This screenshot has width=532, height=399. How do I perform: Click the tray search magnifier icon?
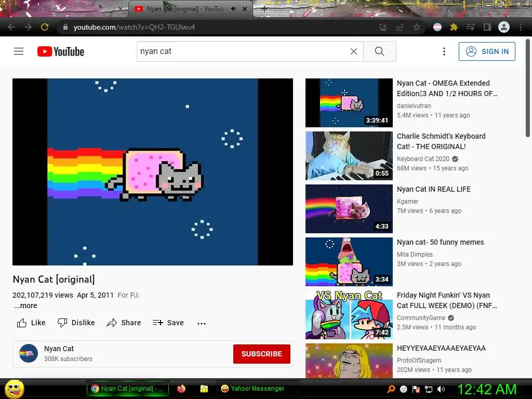391,389
